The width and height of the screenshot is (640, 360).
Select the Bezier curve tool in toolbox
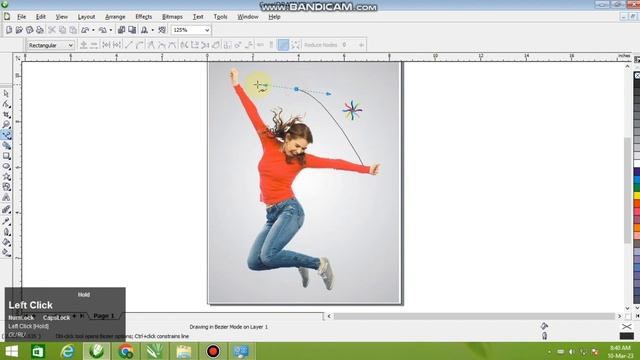coord(6,135)
